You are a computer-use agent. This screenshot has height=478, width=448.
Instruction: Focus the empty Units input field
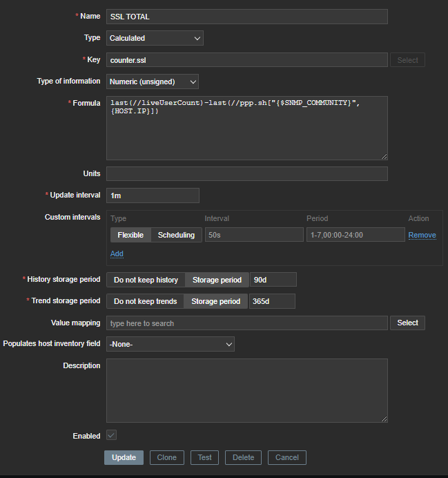pos(246,174)
